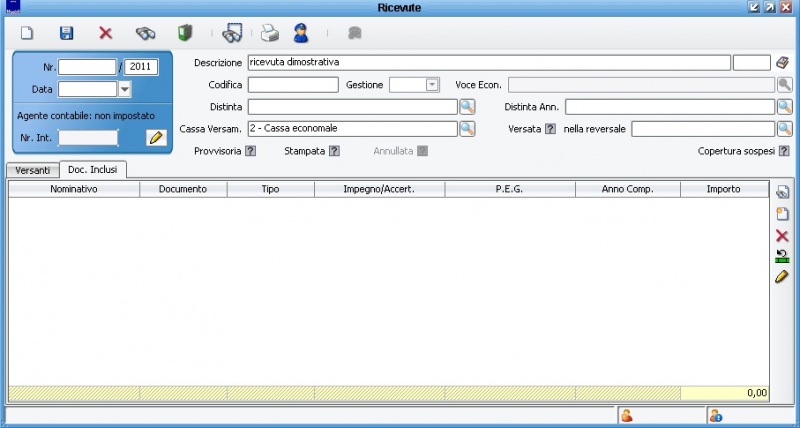The width and height of the screenshot is (800, 428).
Task: Save the receipt with the floppy disk icon
Action: click(66, 33)
